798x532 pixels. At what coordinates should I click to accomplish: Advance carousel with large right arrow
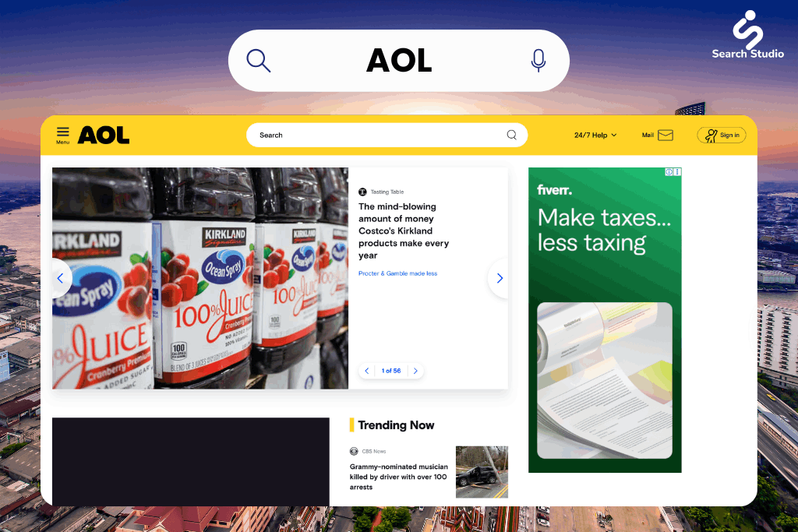pos(499,278)
